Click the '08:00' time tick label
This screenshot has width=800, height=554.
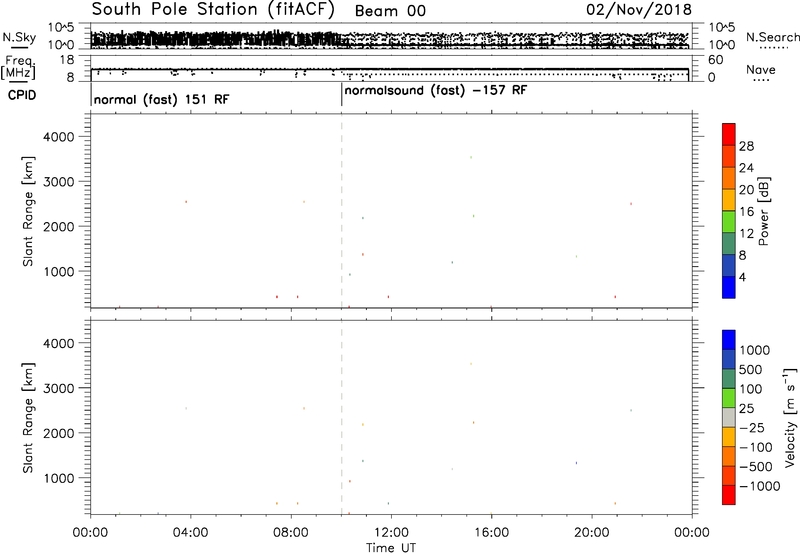pos(291,533)
